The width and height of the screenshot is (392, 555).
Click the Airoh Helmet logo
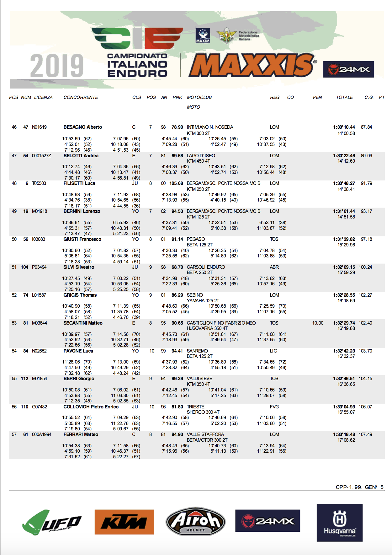point(195,521)
